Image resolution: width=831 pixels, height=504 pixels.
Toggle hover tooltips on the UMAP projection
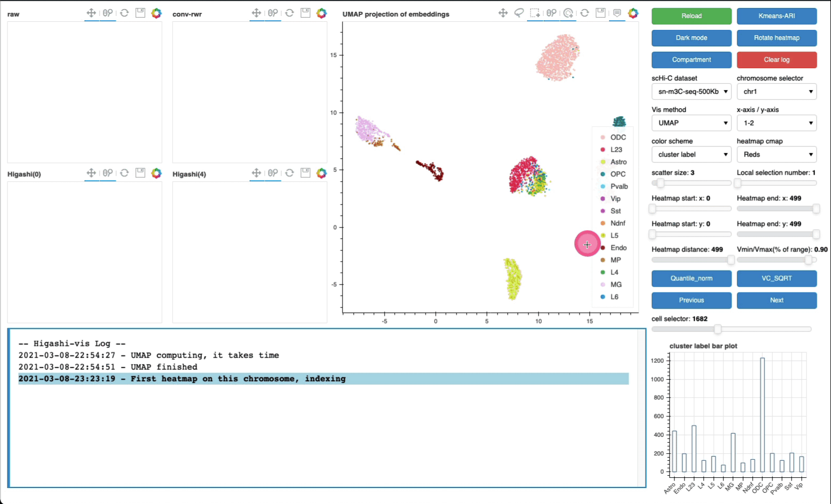616,13
